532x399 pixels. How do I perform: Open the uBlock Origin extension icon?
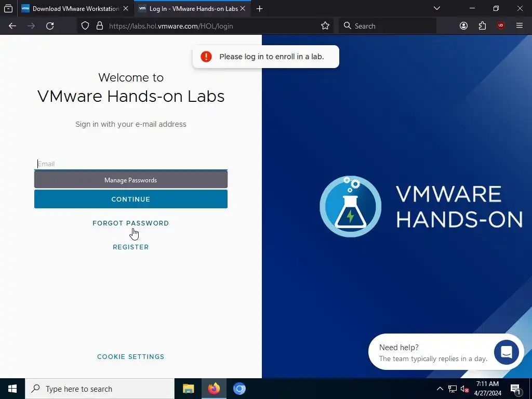click(x=501, y=26)
